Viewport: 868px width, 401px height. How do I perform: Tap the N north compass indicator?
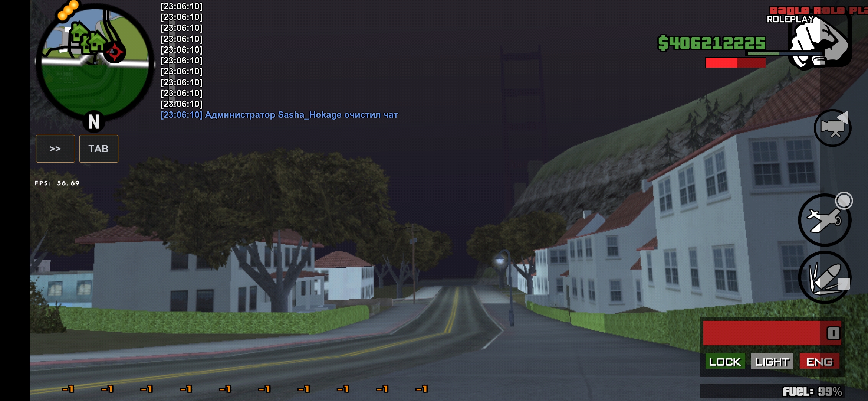93,121
